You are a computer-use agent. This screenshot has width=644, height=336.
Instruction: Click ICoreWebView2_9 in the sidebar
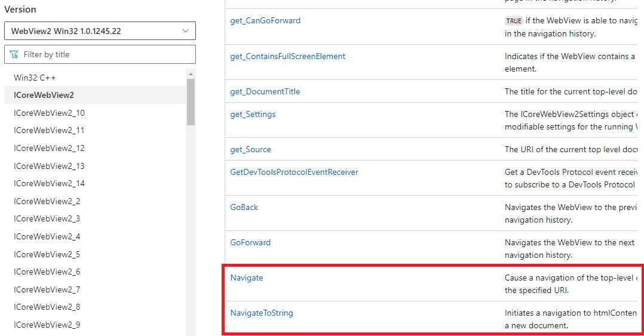[47, 325]
